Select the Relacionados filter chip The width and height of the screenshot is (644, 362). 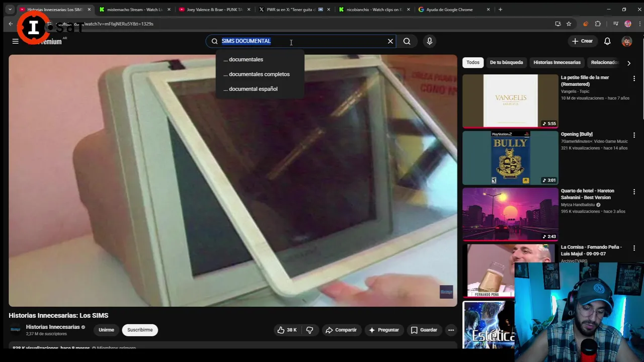[604, 62]
